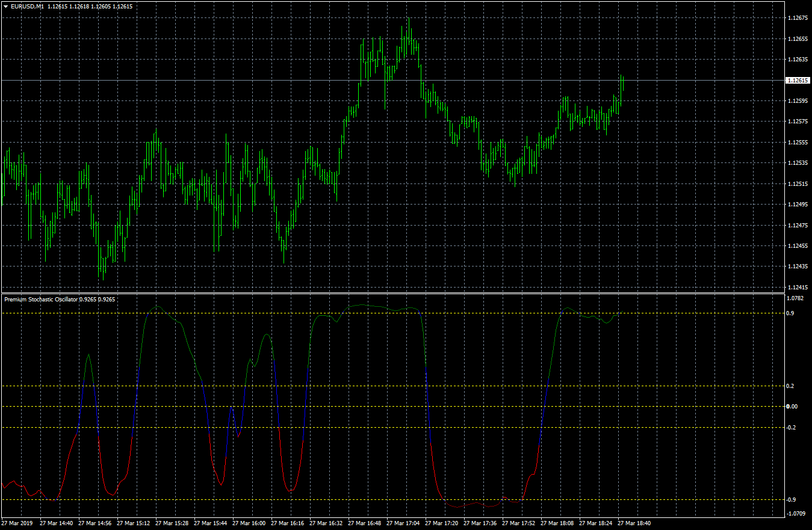Select the EURUSD,M1 chart title text
The width and height of the screenshot is (812, 530).
click(x=28, y=6)
